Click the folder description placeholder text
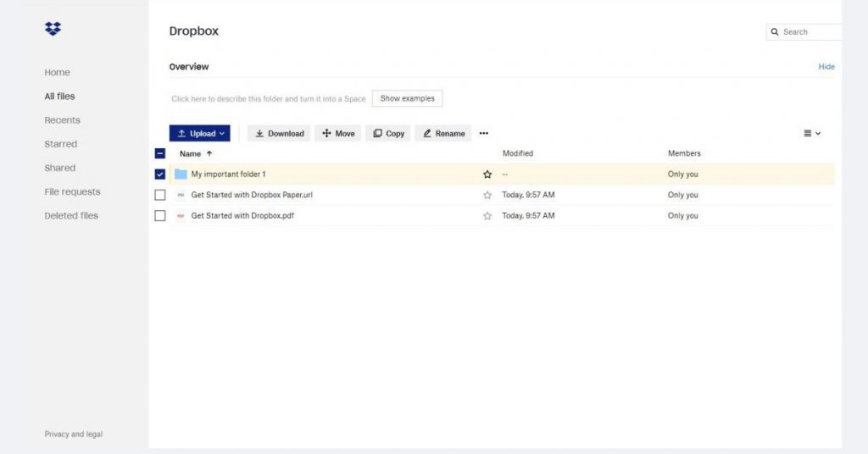Viewport: 868px width, 454px height. click(269, 99)
